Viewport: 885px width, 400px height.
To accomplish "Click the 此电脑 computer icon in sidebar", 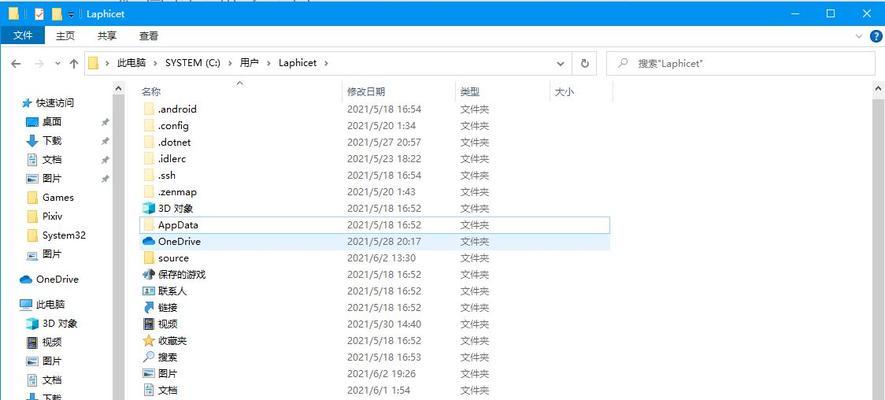I will tap(26, 305).
